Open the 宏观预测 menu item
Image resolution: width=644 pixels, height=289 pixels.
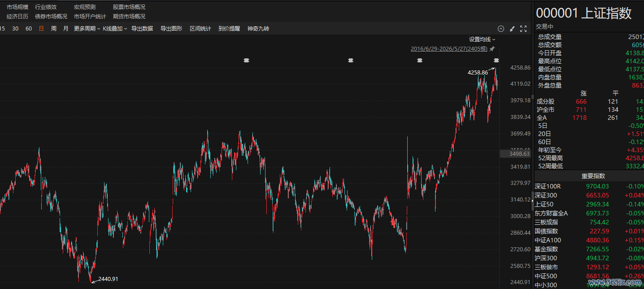(x=85, y=7)
